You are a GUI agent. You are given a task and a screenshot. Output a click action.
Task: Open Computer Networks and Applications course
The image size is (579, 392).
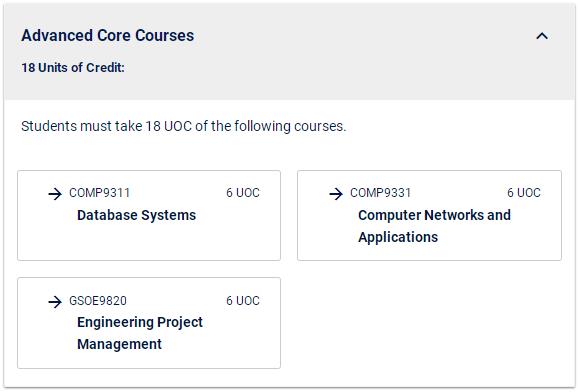pyautogui.click(x=434, y=226)
